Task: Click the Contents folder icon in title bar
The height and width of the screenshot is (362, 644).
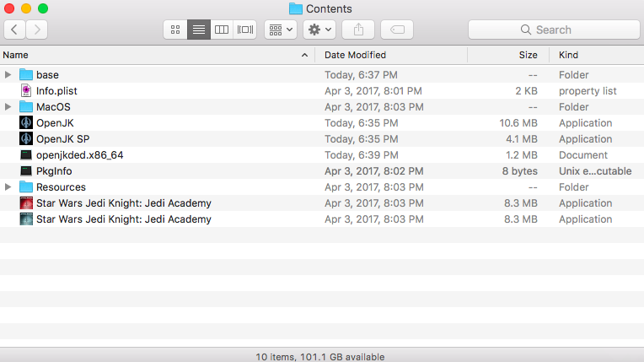Action: tap(295, 8)
